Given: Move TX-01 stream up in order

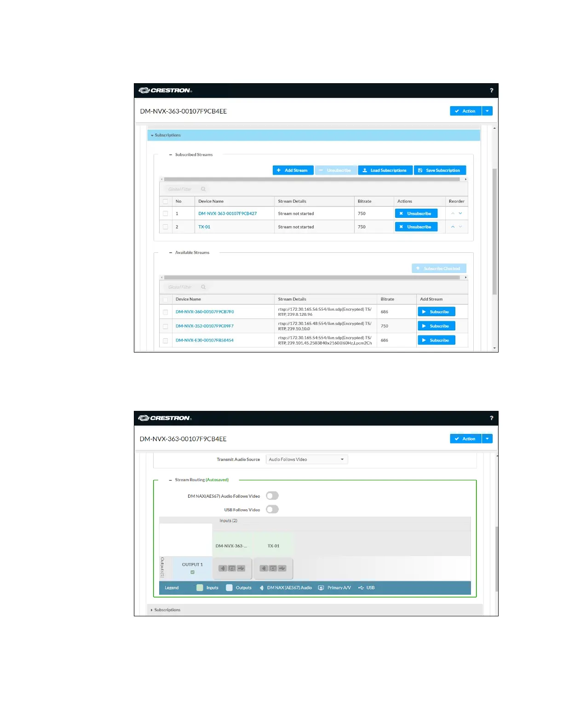Looking at the screenshot, I should click(453, 227).
